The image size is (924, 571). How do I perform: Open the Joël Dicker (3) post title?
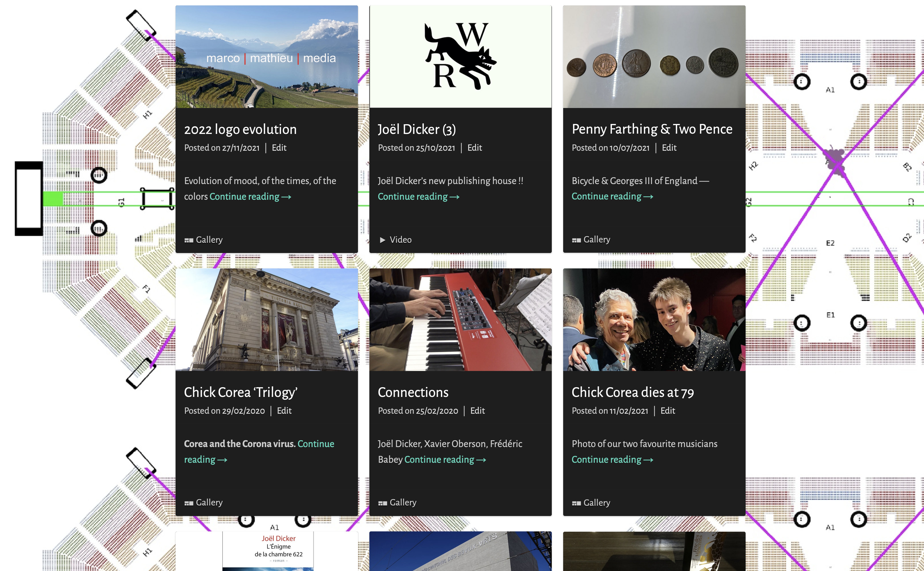click(x=417, y=130)
